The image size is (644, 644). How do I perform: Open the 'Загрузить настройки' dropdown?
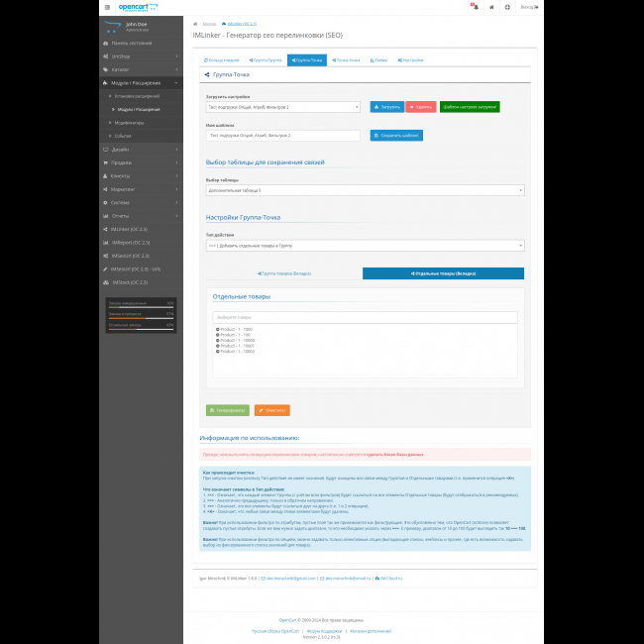pyautogui.click(x=282, y=107)
